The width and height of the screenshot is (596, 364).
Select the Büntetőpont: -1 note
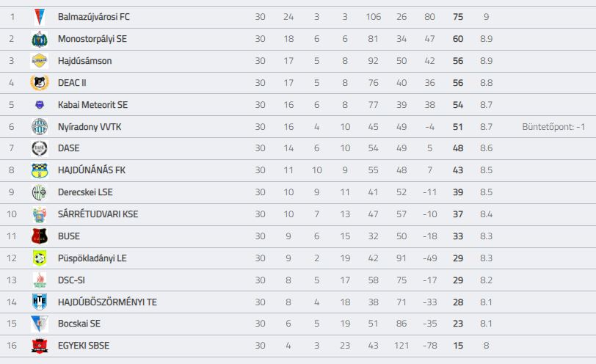[x=553, y=127]
